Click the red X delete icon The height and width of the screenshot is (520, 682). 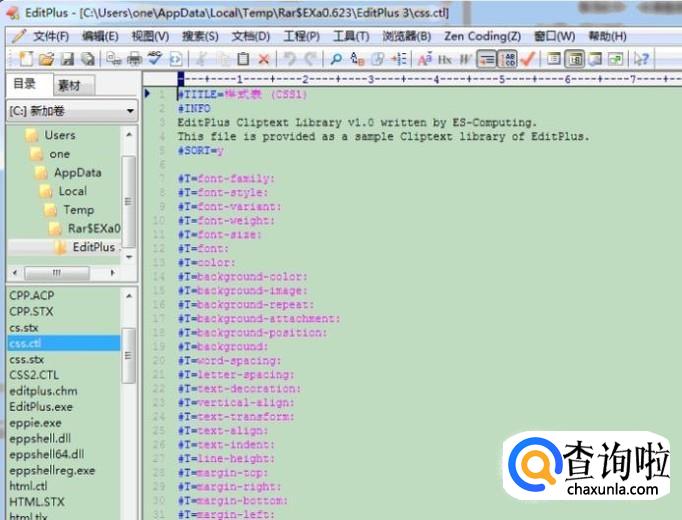pyautogui.click(x=264, y=59)
